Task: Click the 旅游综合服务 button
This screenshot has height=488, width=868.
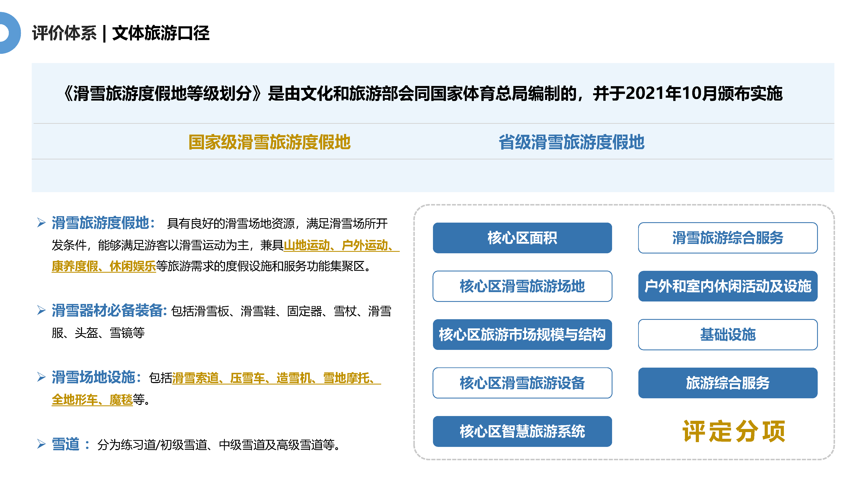Action: (x=728, y=383)
